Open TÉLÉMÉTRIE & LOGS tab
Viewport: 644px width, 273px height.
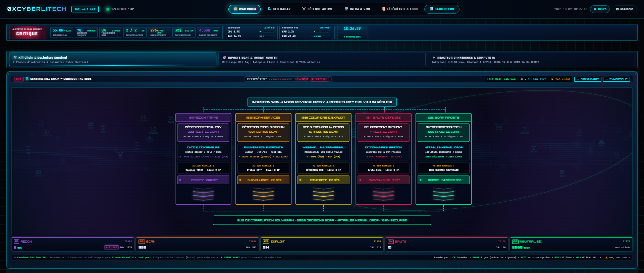pyautogui.click(x=400, y=9)
